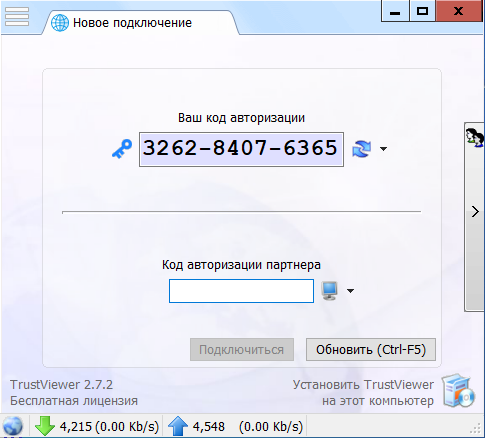
Task: Click the Код авторизации партнера label
Action: pos(241,265)
